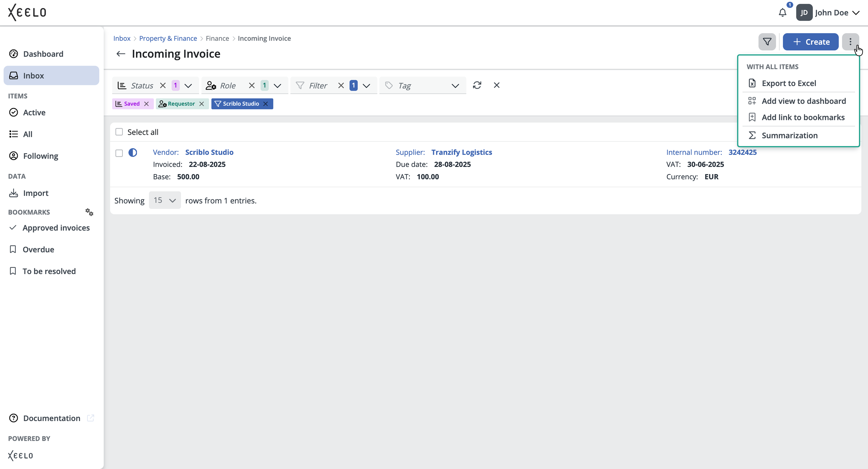This screenshot has height=469, width=868.
Task: Click the JD user avatar
Action: (x=804, y=12)
